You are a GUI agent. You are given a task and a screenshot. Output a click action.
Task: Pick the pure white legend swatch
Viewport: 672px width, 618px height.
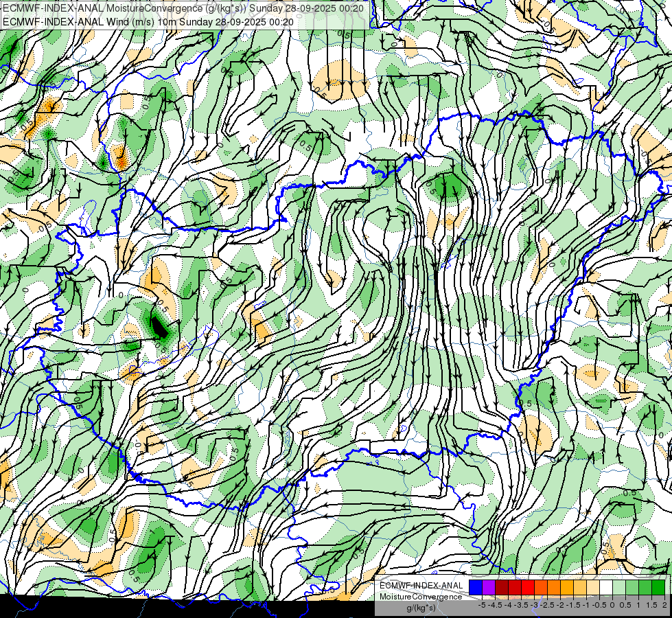(606, 587)
